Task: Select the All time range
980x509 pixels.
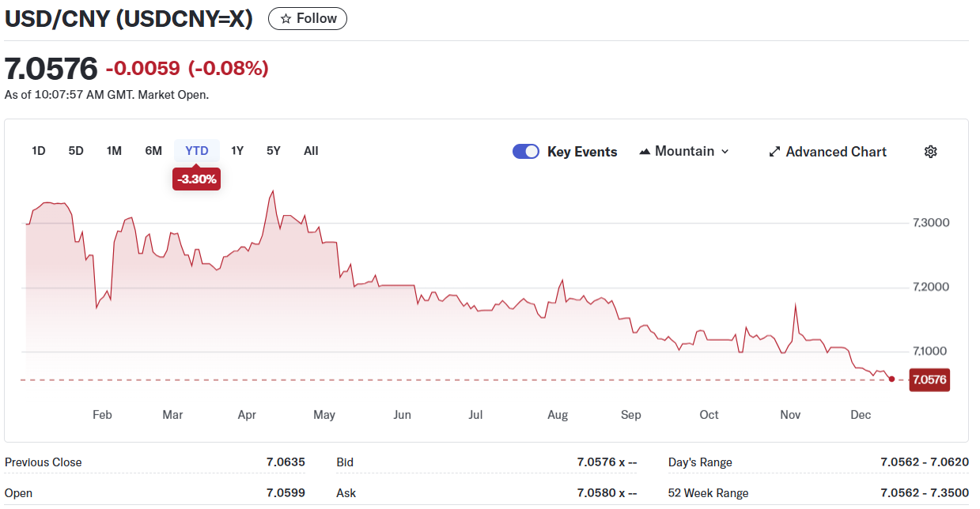Action: tap(311, 151)
